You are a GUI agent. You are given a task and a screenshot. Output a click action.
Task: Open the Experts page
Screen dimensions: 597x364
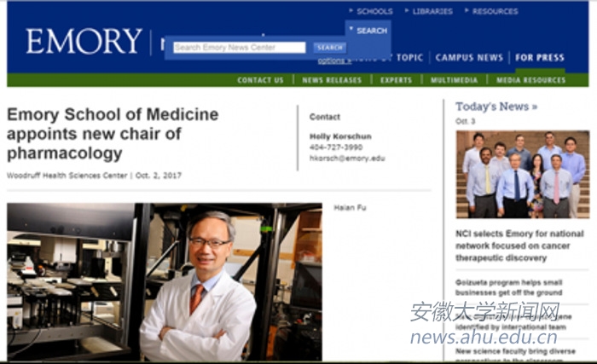pyautogui.click(x=396, y=80)
